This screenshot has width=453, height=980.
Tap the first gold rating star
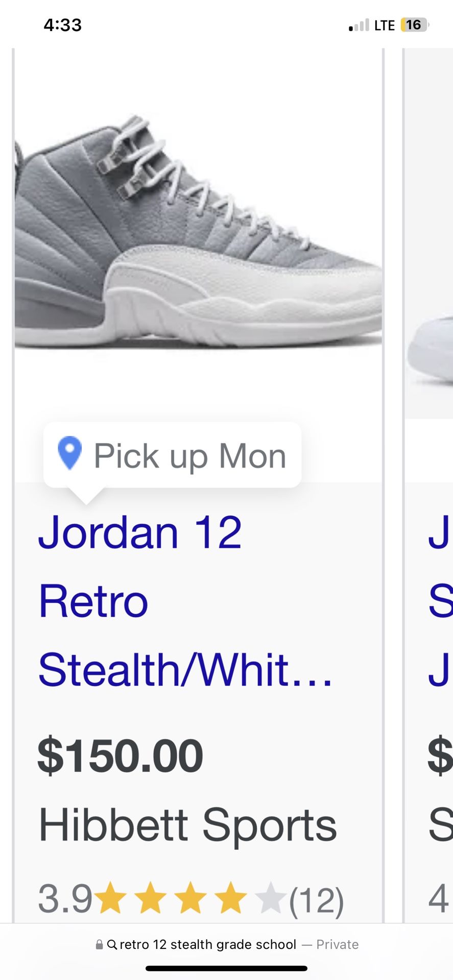pos(111,898)
